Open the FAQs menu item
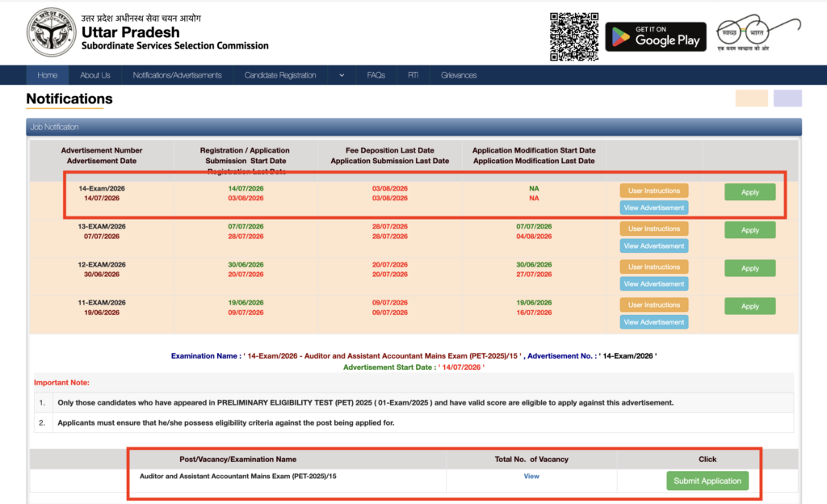The image size is (827, 504). pyautogui.click(x=376, y=75)
